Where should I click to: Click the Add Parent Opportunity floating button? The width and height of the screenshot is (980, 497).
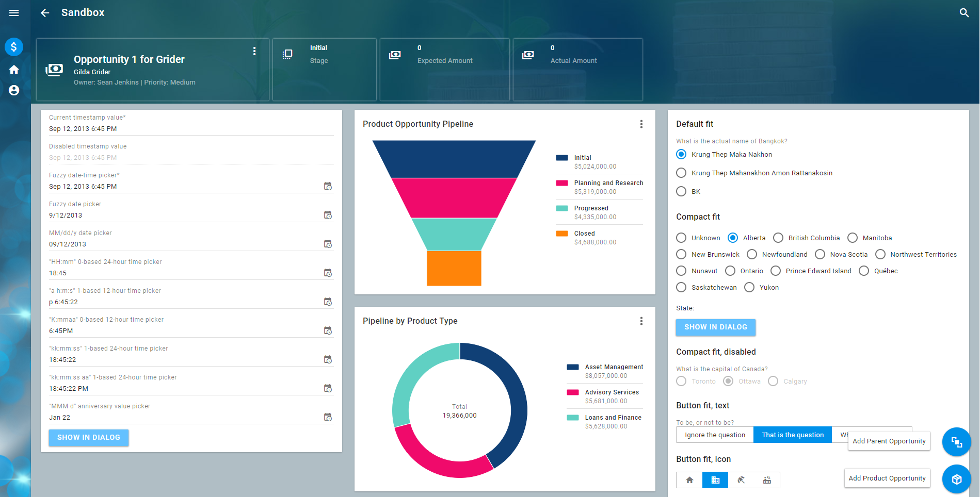[956, 442]
